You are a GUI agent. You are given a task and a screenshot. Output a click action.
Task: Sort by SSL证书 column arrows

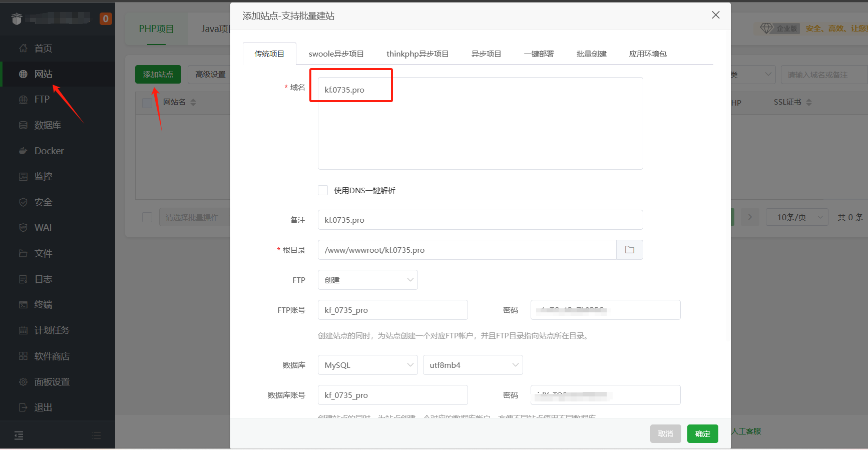click(x=809, y=102)
